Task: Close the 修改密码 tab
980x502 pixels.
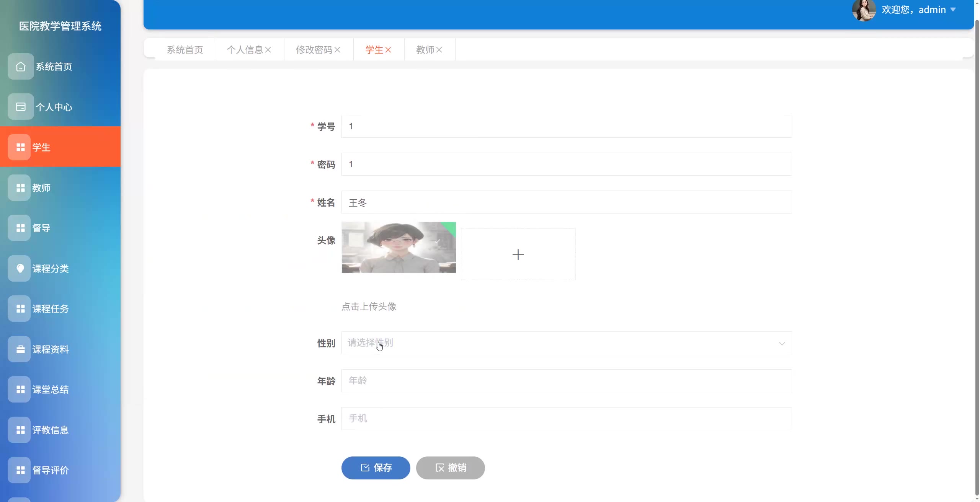Action: point(337,50)
